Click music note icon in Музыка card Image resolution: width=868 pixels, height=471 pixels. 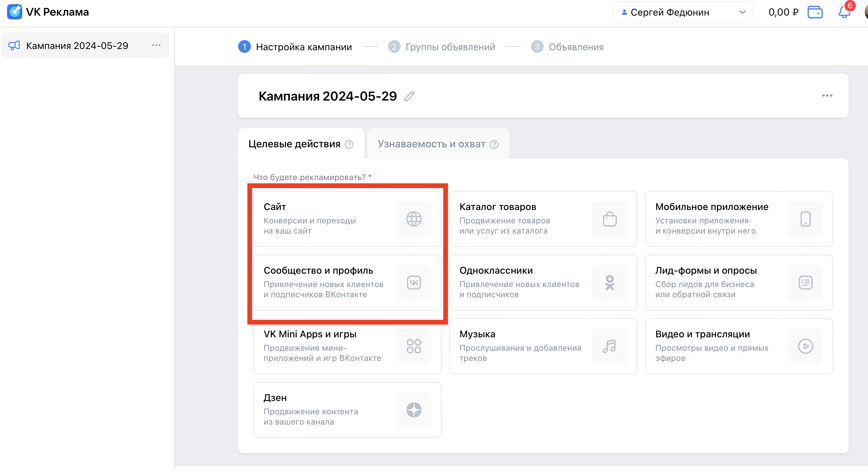(610, 346)
